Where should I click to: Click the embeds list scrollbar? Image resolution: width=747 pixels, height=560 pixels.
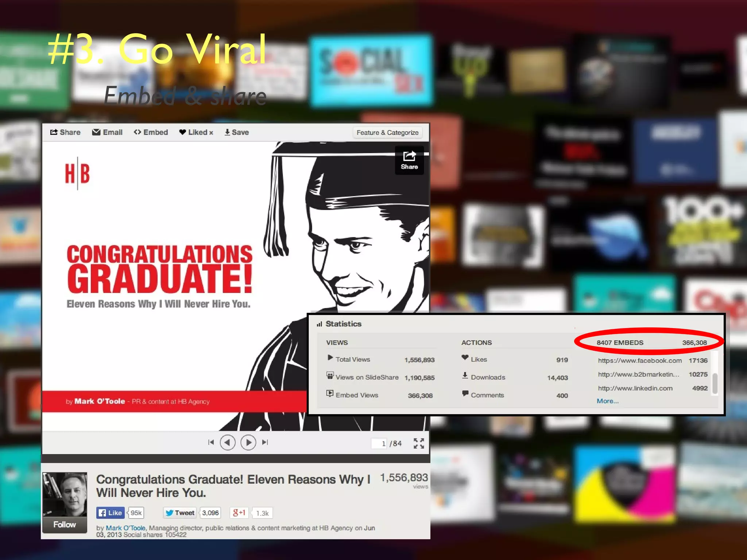(715, 384)
